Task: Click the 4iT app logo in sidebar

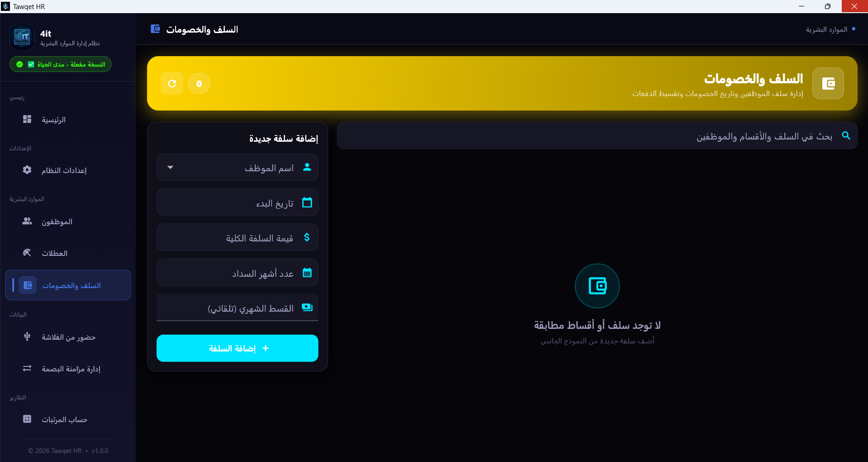Action: click(22, 37)
